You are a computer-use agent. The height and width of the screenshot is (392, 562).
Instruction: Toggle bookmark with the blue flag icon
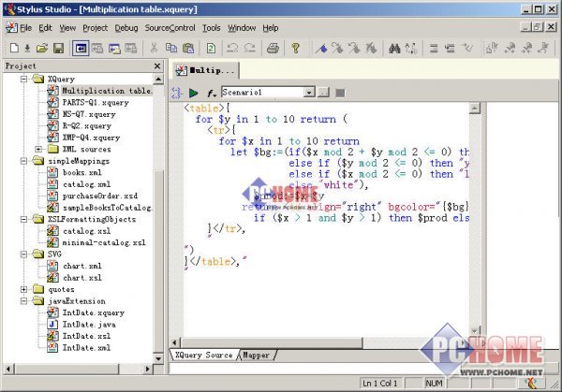pos(320,48)
